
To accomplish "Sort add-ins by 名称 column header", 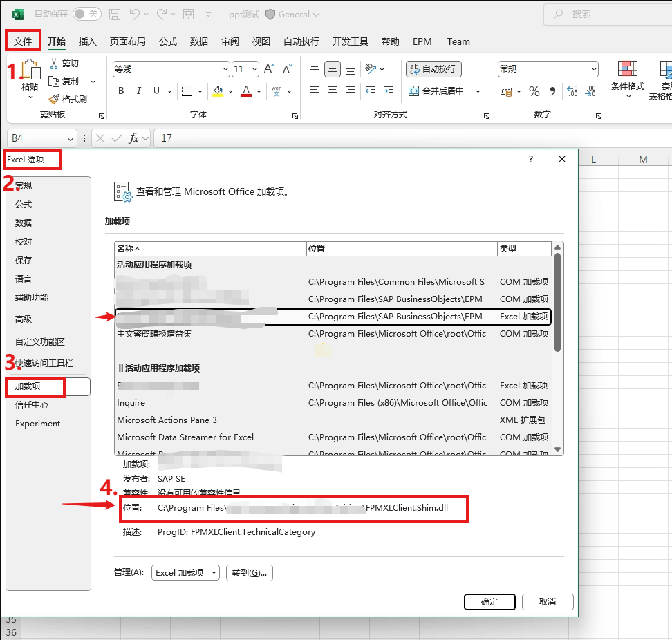I will tap(210, 248).
